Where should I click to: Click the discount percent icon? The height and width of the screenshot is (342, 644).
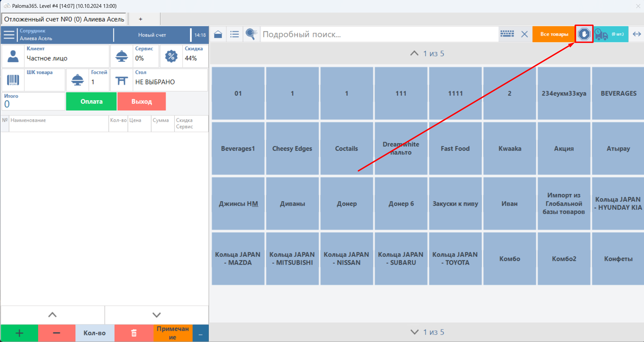point(171,56)
